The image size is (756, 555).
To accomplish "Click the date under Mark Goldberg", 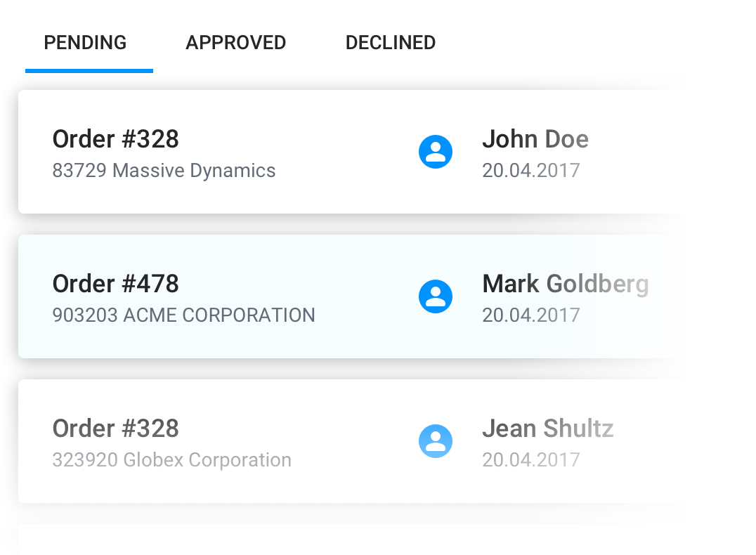I will 530,315.
